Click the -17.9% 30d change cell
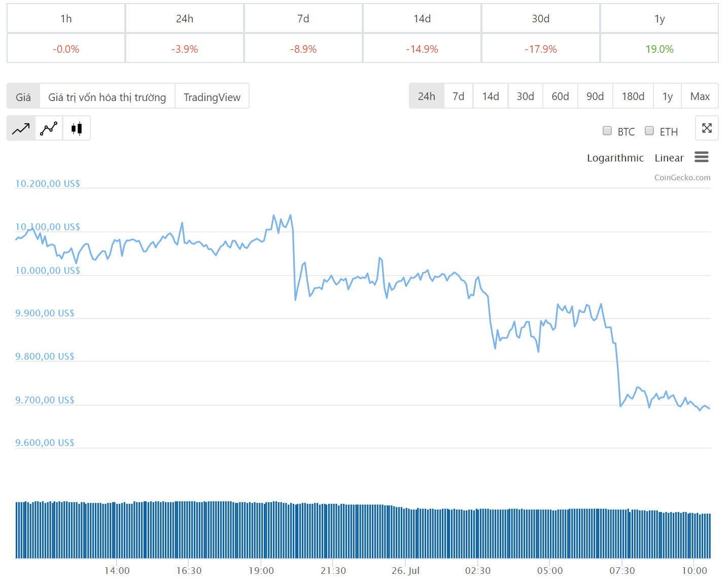The width and height of the screenshot is (728, 583). coord(541,49)
